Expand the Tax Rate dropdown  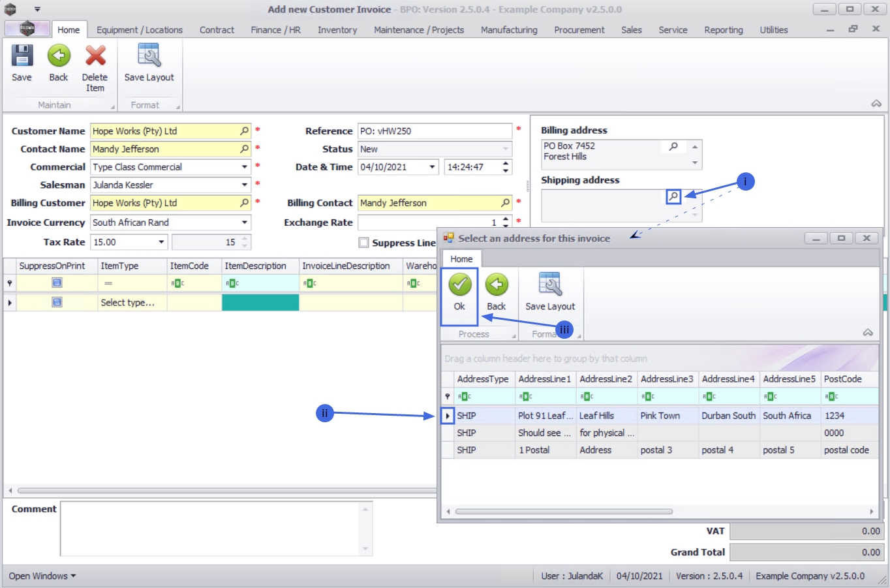tap(161, 242)
